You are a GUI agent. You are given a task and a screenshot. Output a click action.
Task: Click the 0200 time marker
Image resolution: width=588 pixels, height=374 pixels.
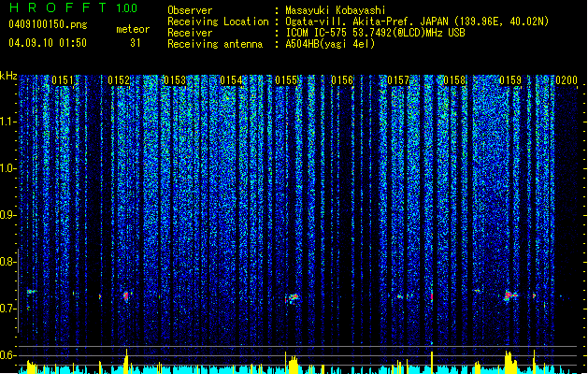(566, 80)
